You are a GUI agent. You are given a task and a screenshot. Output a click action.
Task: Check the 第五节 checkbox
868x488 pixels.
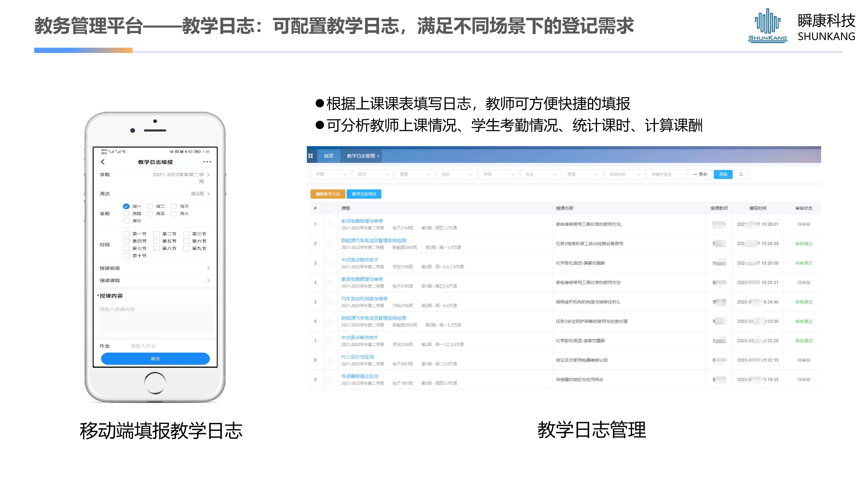tap(156, 241)
